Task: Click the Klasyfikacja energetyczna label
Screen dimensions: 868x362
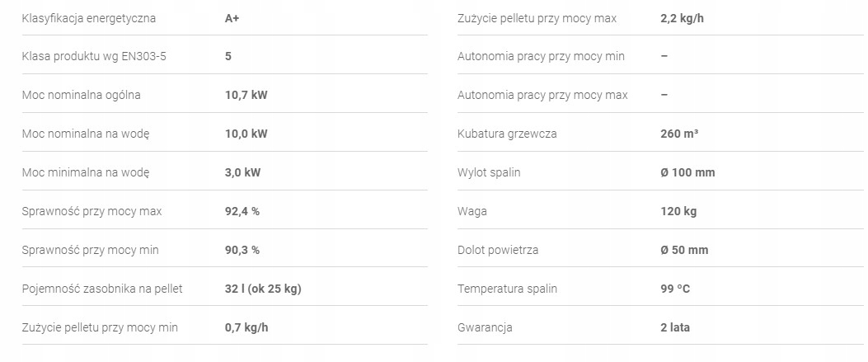Action: tap(89, 18)
